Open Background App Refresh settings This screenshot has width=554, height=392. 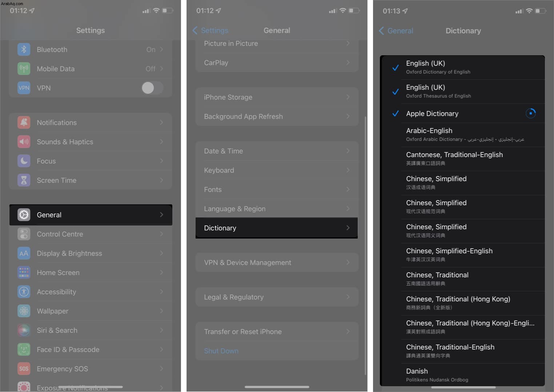click(277, 116)
